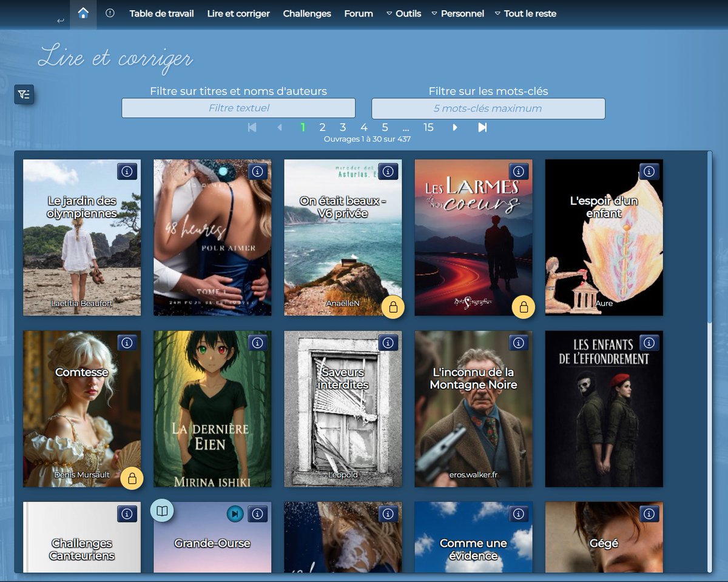
Task: Show info for Saveurs interdites
Action: (388, 343)
